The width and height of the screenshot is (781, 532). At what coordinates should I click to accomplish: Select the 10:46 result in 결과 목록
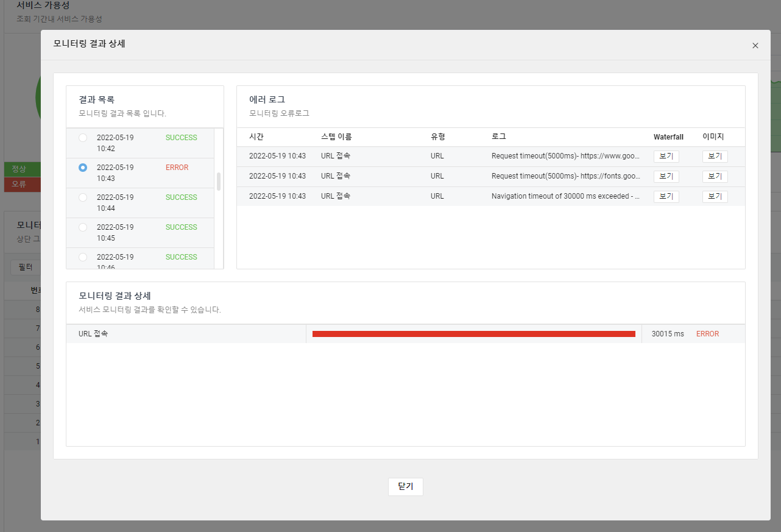[82, 257]
